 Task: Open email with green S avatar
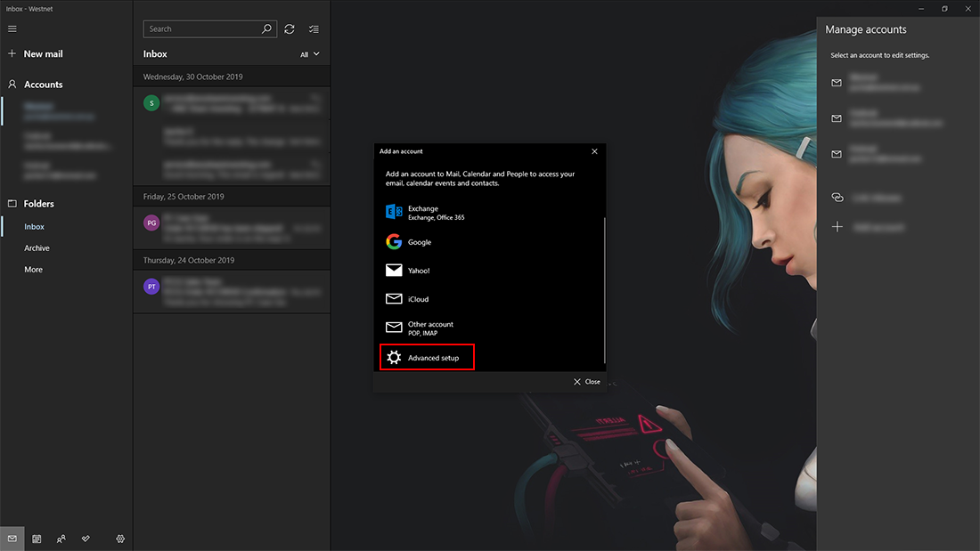[x=232, y=103]
